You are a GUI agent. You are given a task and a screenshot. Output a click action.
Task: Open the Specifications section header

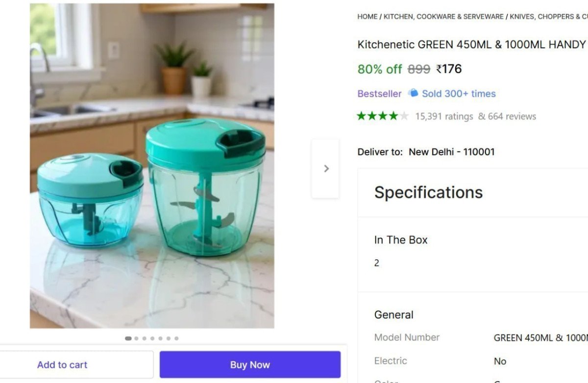(x=428, y=192)
